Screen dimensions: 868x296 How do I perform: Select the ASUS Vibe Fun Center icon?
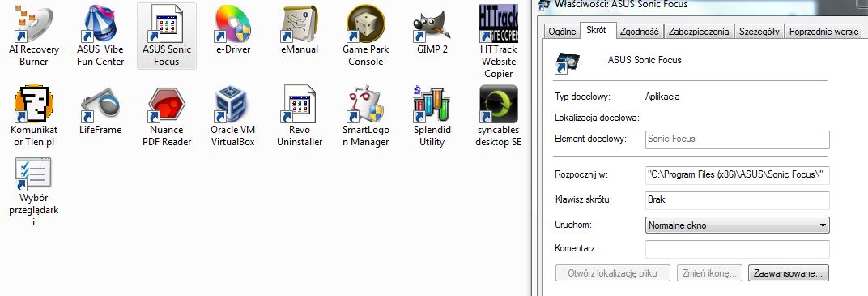click(100, 24)
